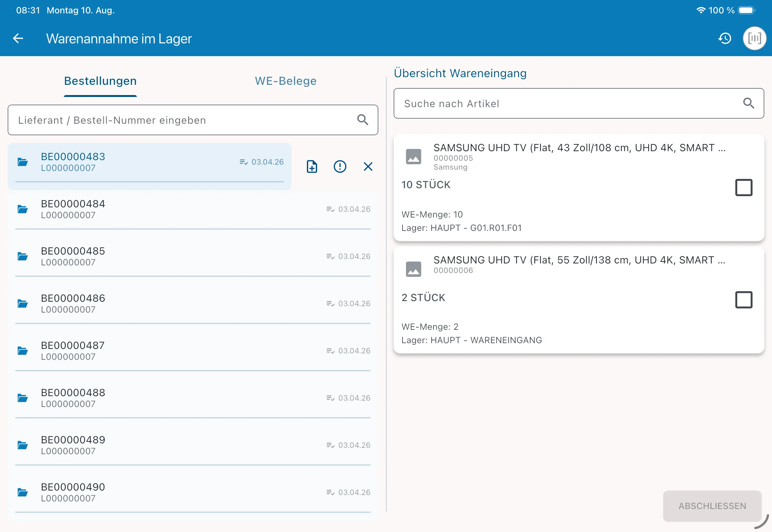Click the folder icon of BE00000484

[23, 209]
